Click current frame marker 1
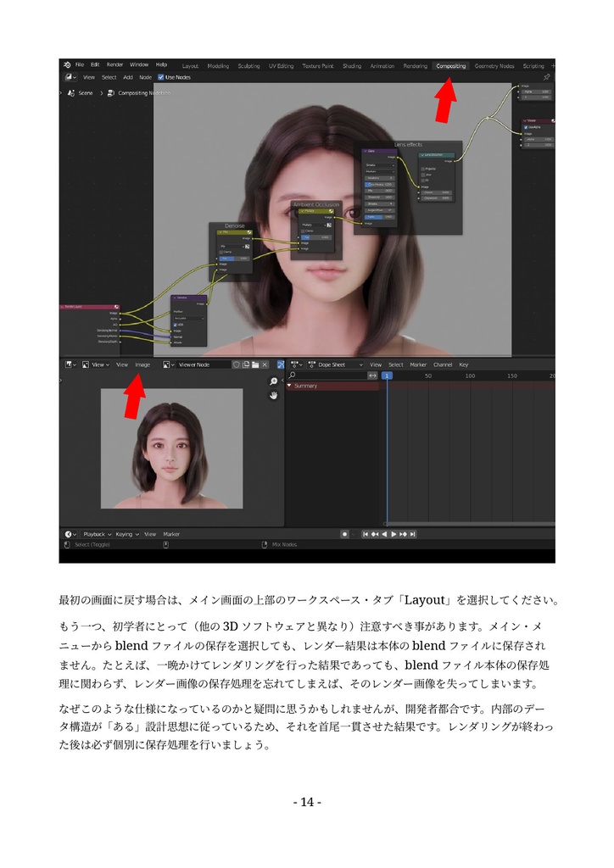The width and height of the screenshot is (614, 868). click(x=387, y=376)
